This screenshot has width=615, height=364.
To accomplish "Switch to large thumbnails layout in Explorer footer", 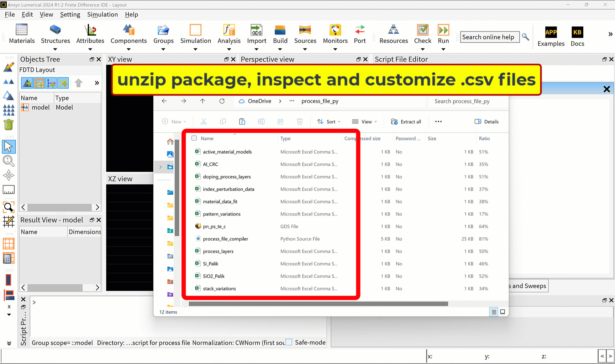I will 503,312.
